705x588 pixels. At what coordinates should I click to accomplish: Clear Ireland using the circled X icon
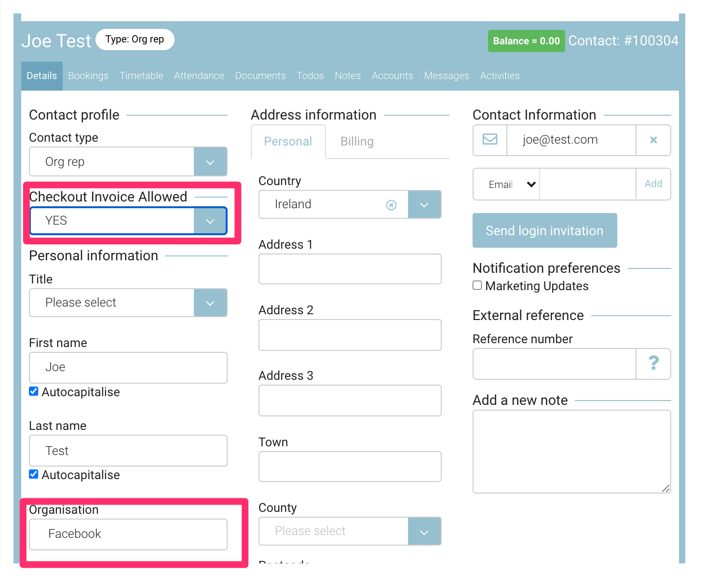pyautogui.click(x=391, y=205)
